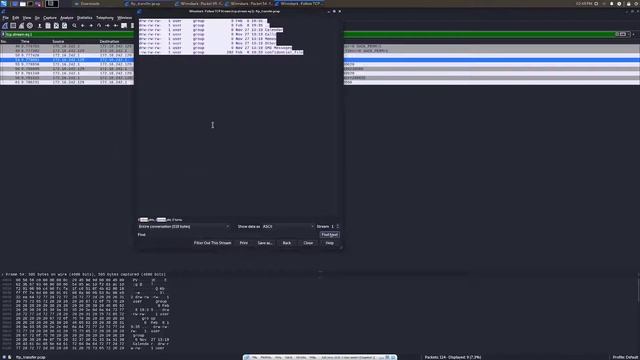Click the notification bell in the system tray

point(611,4)
